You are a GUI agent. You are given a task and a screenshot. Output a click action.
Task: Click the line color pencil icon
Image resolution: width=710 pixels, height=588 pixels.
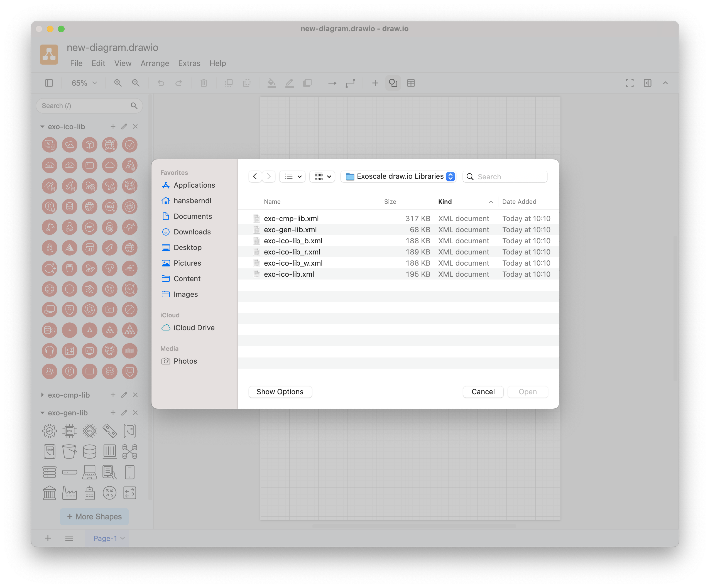click(289, 83)
